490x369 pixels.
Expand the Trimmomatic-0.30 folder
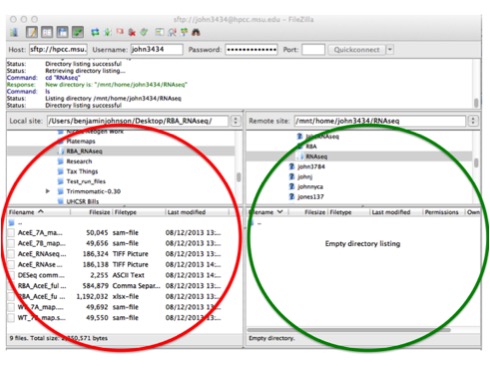point(48,191)
